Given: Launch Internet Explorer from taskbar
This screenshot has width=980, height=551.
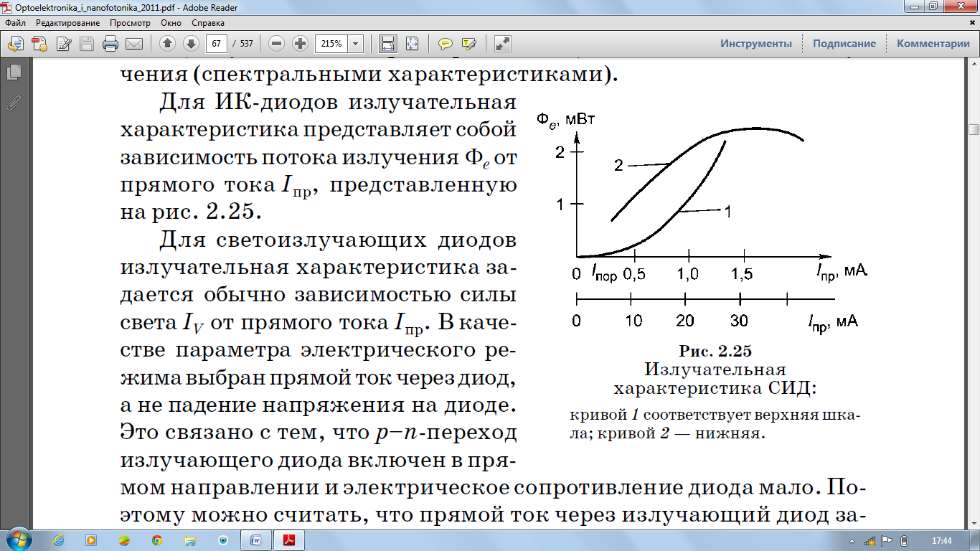Looking at the screenshot, I should (x=59, y=540).
